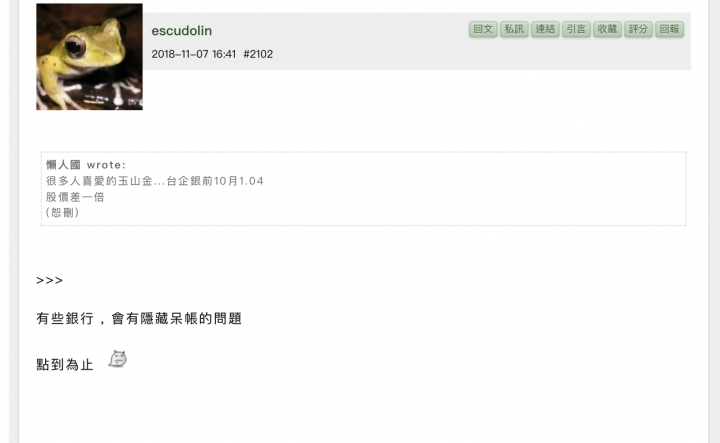Click the 回文 reply button

click(x=483, y=29)
